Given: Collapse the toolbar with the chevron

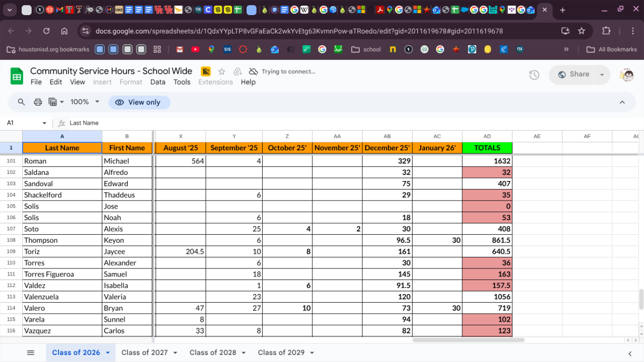Looking at the screenshot, I should tap(622, 102).
